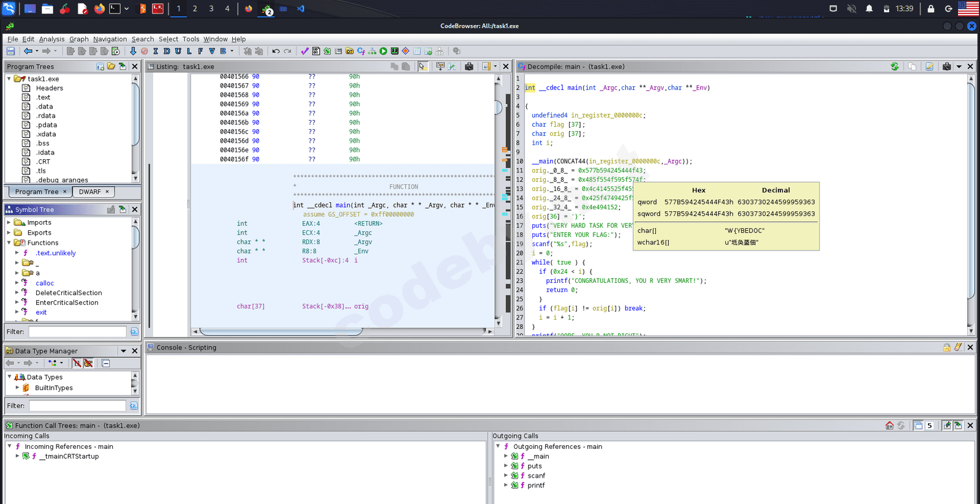Viewport: 980px width, 504px height.
Task: Expand BuiltInTypes in Data Type Manager
Action: (x=17, y=388)
